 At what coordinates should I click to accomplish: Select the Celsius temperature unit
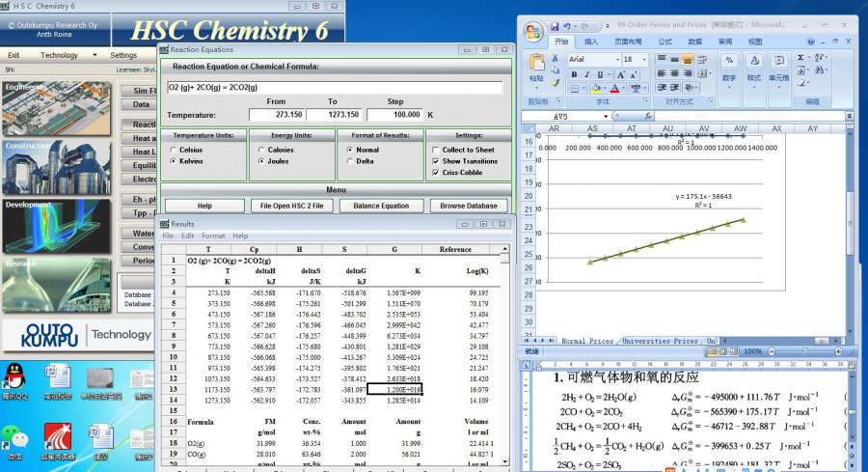[x=173, y=150]
